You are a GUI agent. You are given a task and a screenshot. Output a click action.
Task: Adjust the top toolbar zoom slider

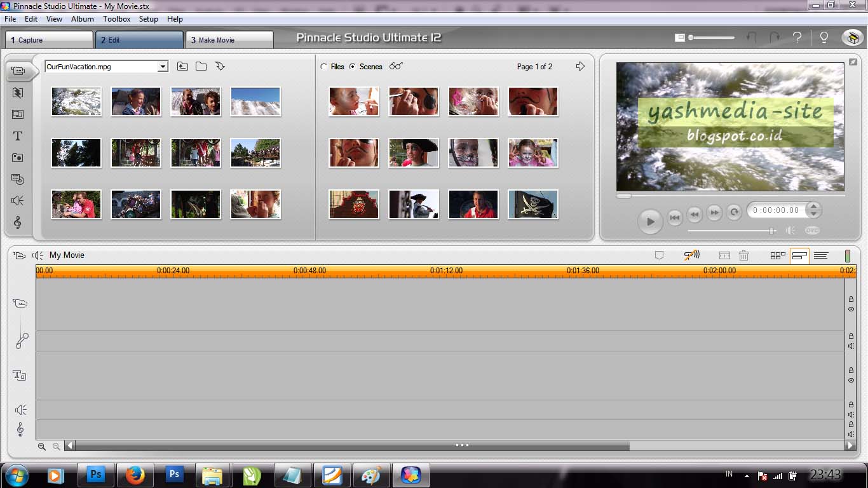pyautogui.click(x=711, y=38)
